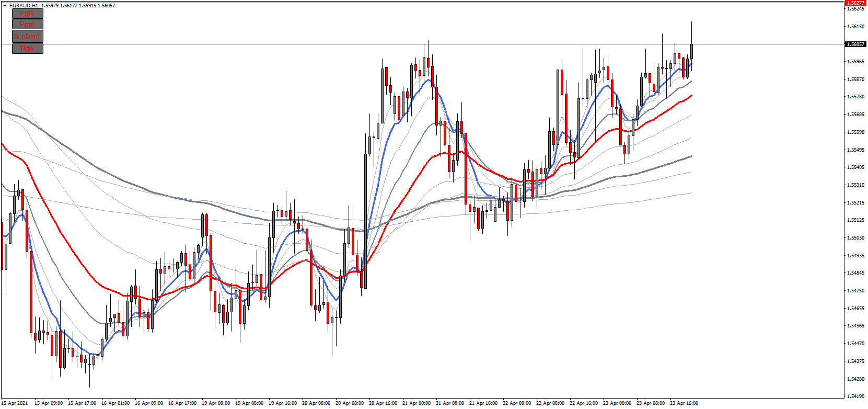The image size is (868, 409).
Task: Click time axis label 20 Apr 16:00
Action: pos(383,403)
